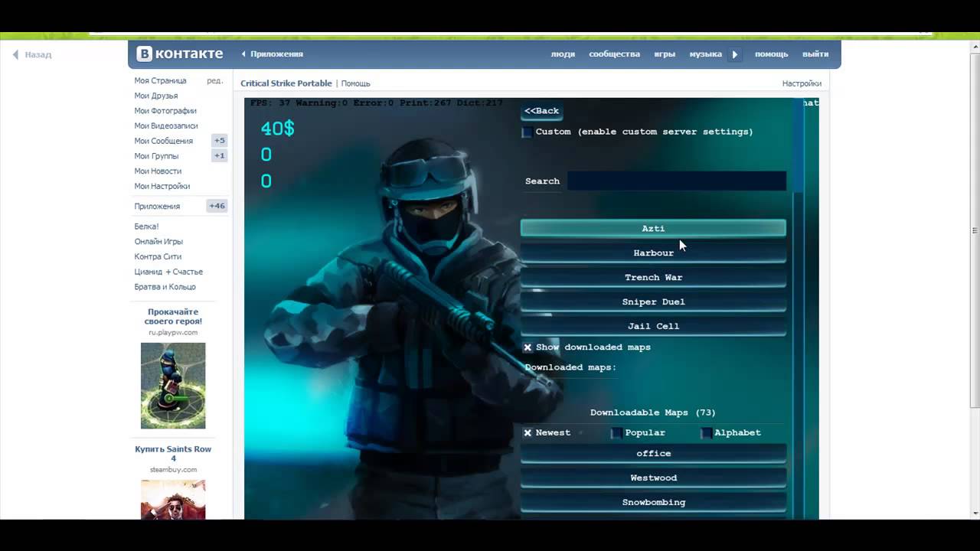Select the Sniper Duel map
This screenshot has height=551, width=980.
click(x=653, y=302)
